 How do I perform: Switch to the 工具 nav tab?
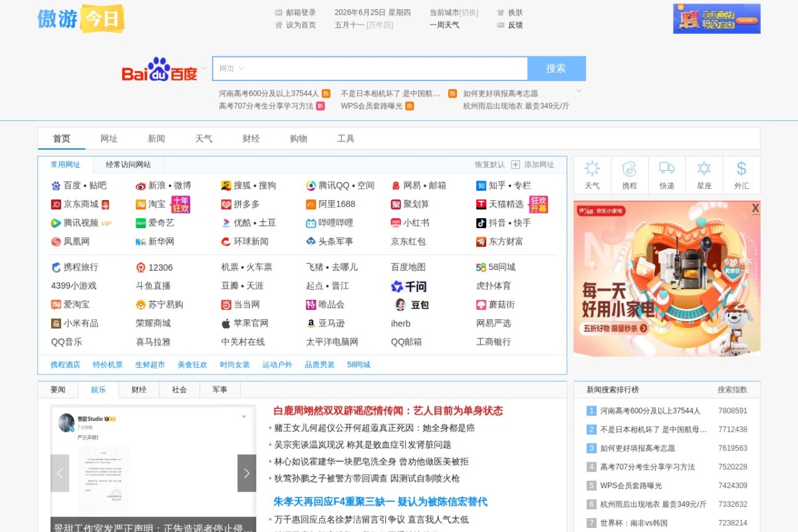[346, 138]
